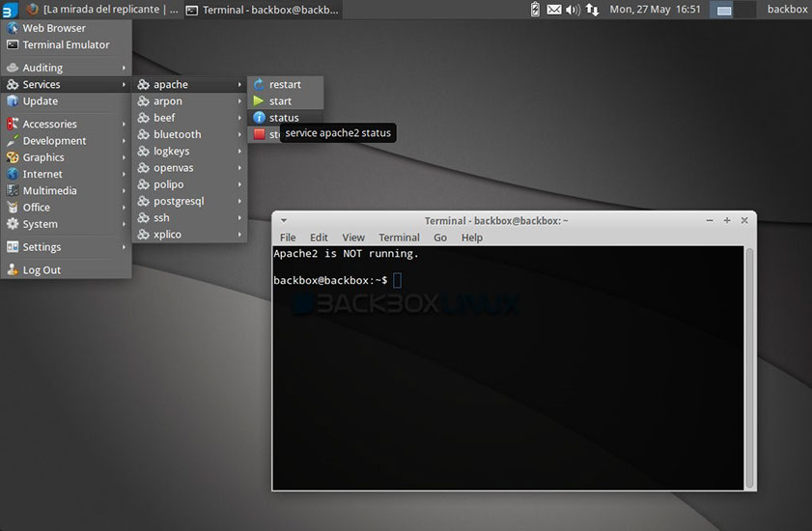Screen dimensions: 812x531
Task: Click the blue status info icon
Action: pyautogui.click(x=259, y=118)
